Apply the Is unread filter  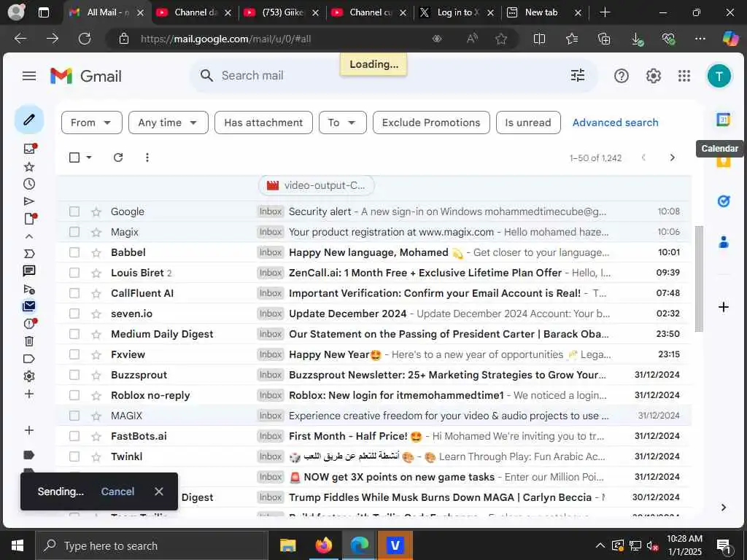[x=528, y=122]
